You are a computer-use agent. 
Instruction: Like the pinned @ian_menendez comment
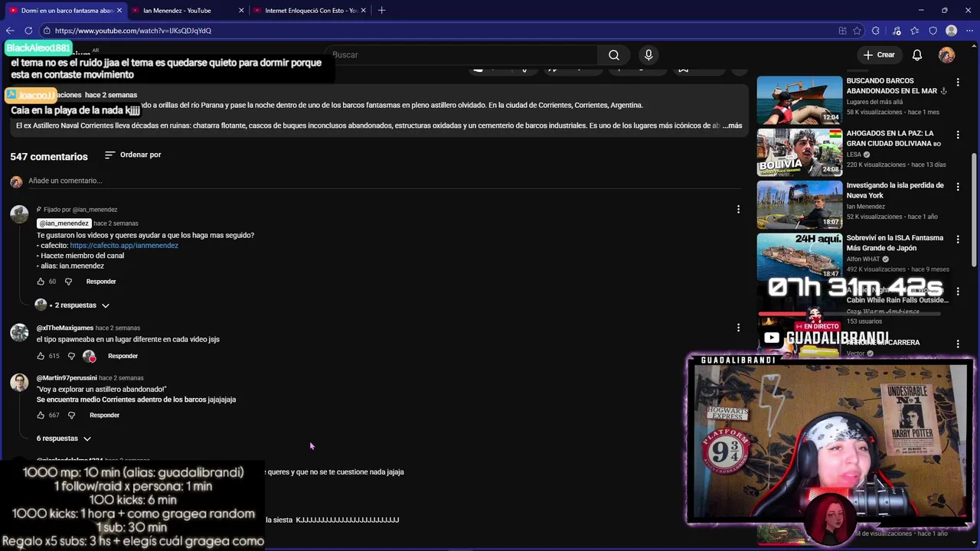coord(41,282)
